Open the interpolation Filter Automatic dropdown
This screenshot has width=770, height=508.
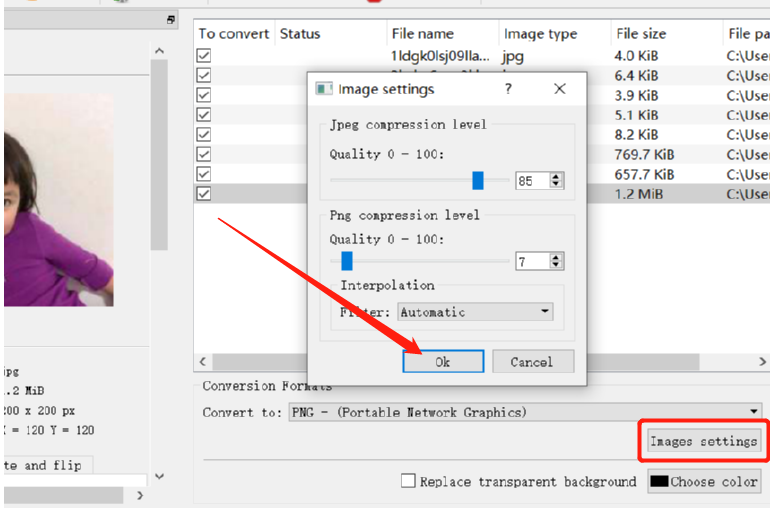point(475,312)
